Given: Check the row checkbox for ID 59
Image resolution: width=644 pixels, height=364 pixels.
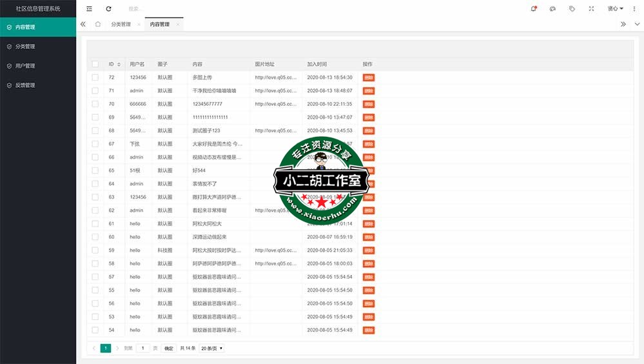Looking at the screenshot, I should point(95,250).
